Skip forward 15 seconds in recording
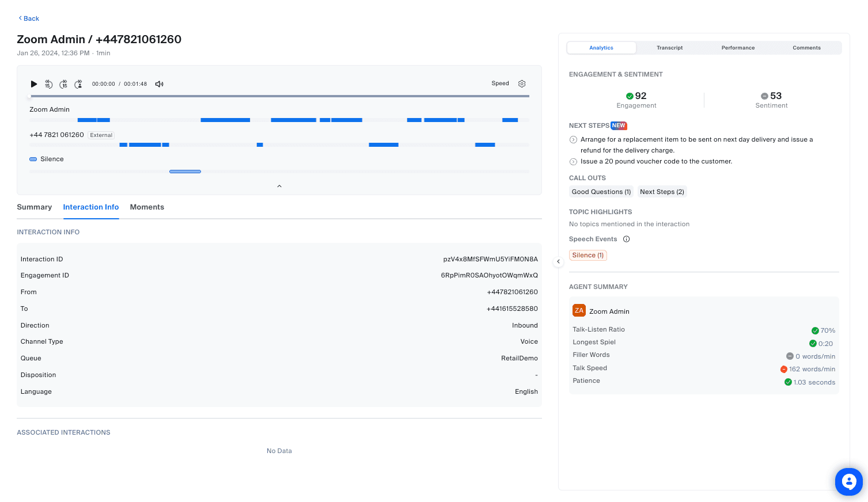This screenshot has height=502, width=868. [63, 84]
